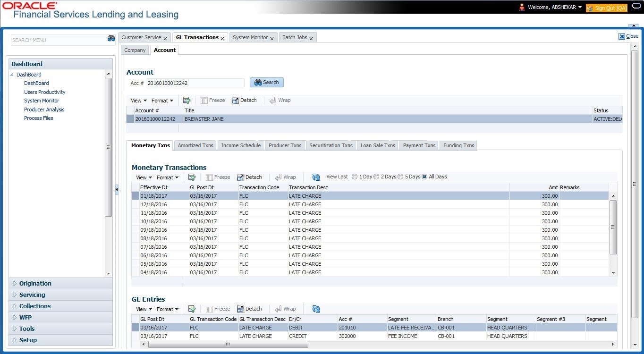
Task: Detach the Monetary Transactions table
Action: point(249,177)
